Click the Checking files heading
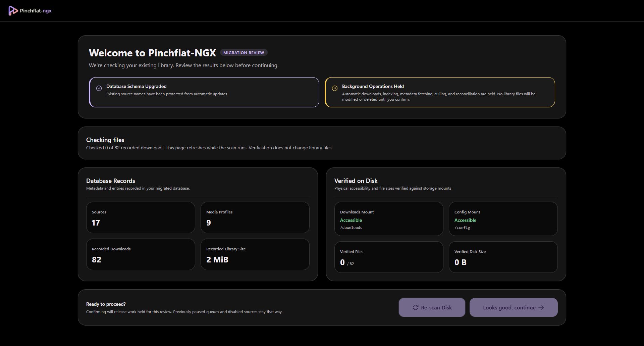Viewport: 644px width, 346px height. coord(105,140)
